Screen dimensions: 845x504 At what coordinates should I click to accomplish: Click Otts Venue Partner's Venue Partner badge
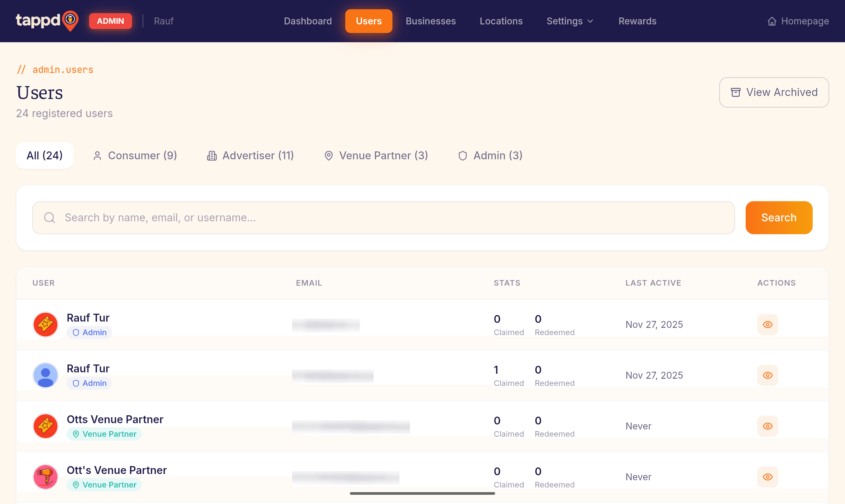pos(104,434)
